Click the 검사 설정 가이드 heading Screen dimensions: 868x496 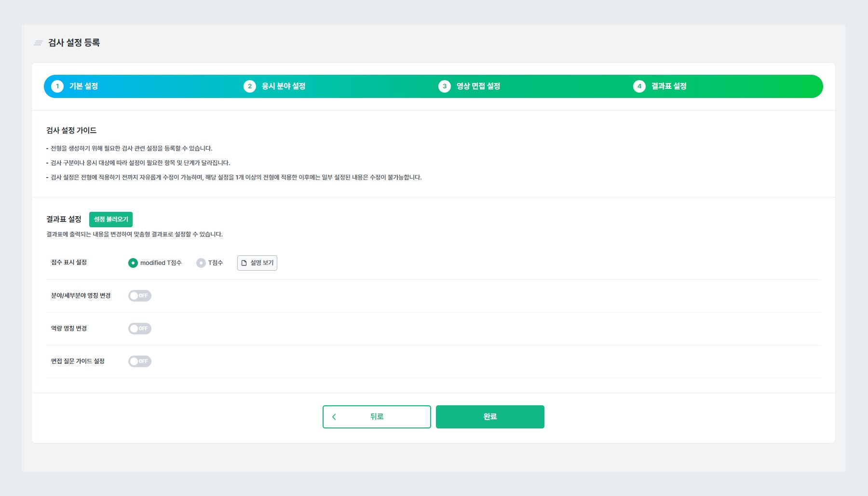pos(71,130)
